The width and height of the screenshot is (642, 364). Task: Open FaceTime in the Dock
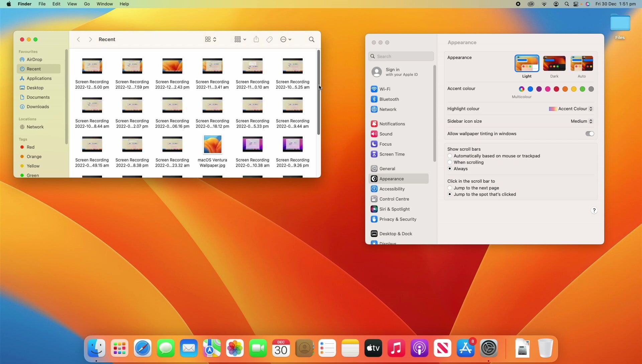pyautogui.click(x=258, y=348)
